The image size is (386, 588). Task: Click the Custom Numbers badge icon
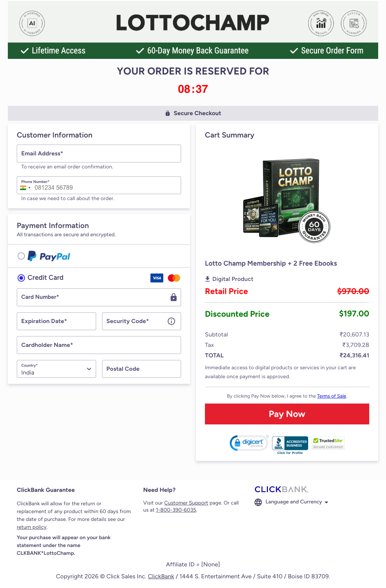pos(353,23)
